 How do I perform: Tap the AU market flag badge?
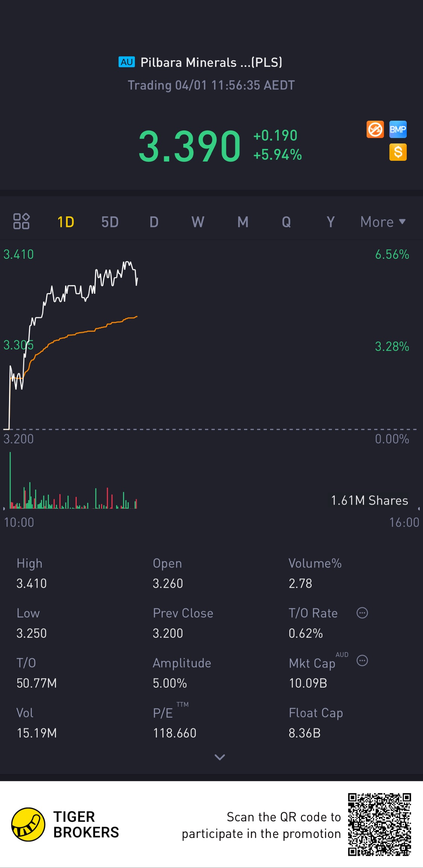coord(127,62)
